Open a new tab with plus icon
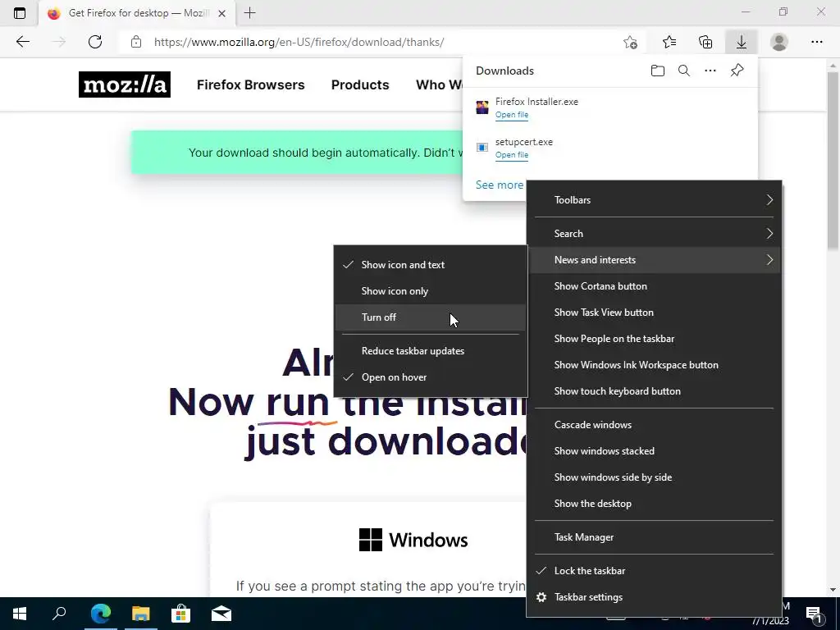This screenshot has width=840, height=630. click(249, 13)
